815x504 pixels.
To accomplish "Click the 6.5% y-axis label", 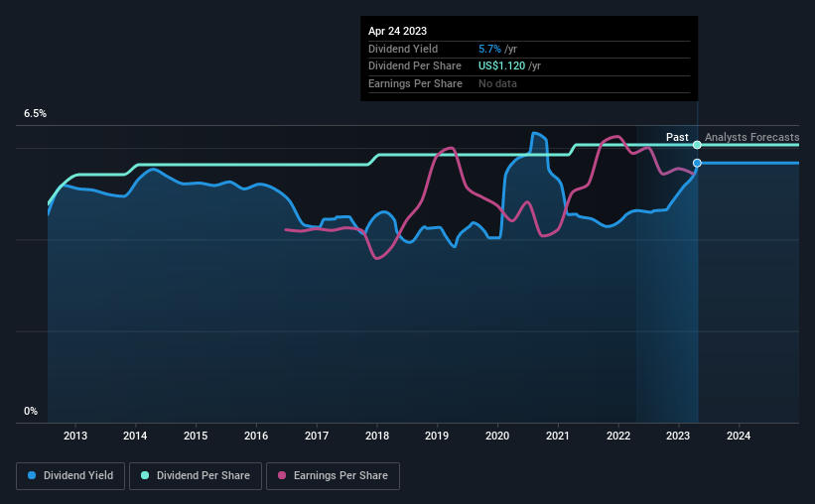I will click(36, 114).
